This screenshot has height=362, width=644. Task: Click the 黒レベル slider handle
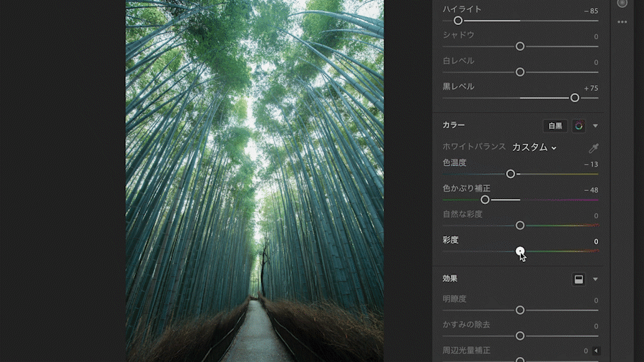(575, 98)
